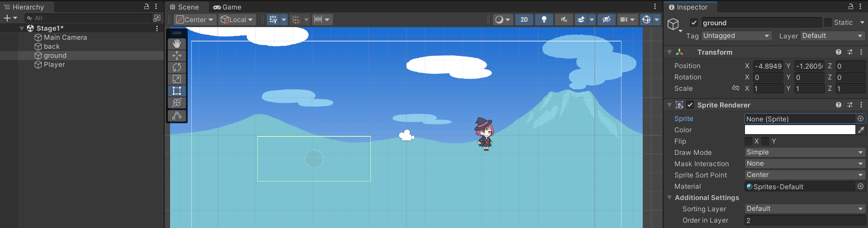The image size is (868, 228).
Task: Lock the Hierarchy panel
Action: tap(147, 6)
